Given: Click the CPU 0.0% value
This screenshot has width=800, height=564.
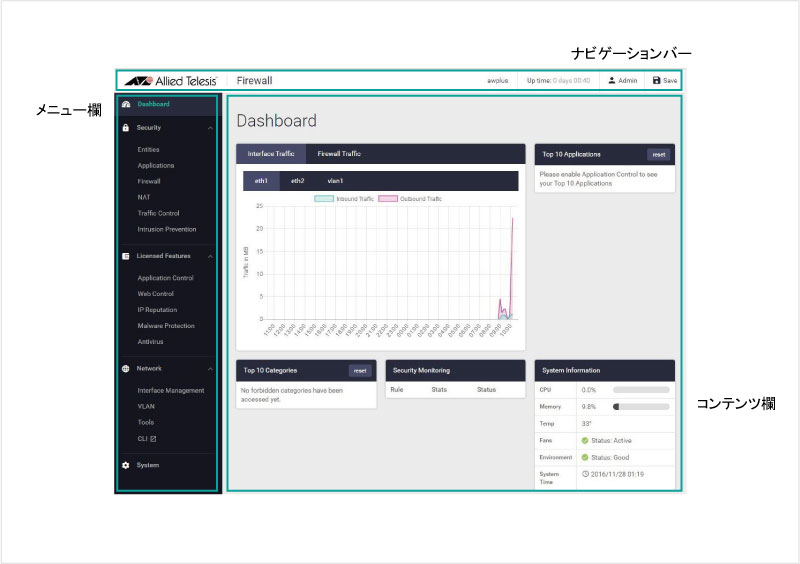Looking at the screenshot, I should coord(588,390).
